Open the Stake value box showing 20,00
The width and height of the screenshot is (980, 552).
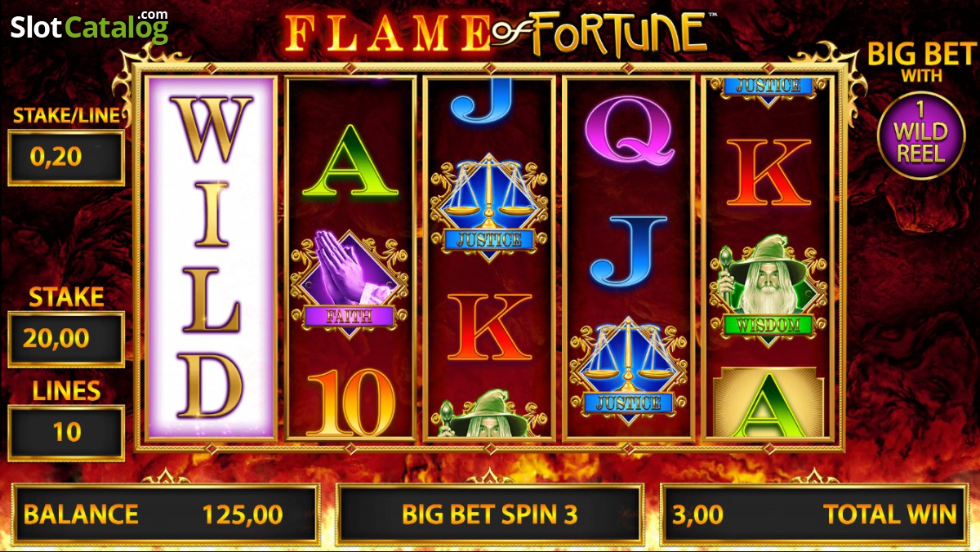point(66,338)
